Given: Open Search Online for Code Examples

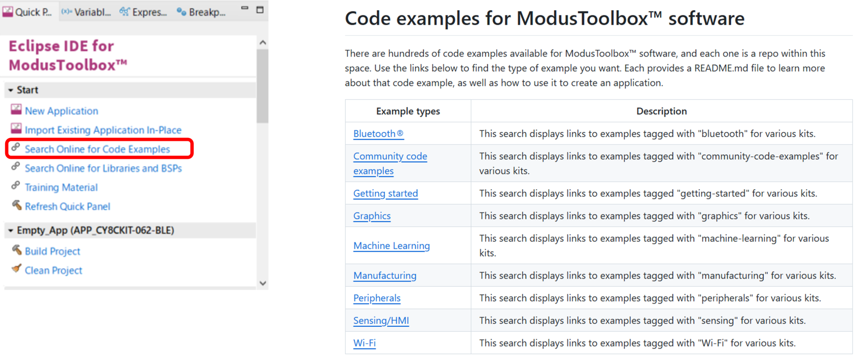Looking at the screenshot, I should (97, 149).
